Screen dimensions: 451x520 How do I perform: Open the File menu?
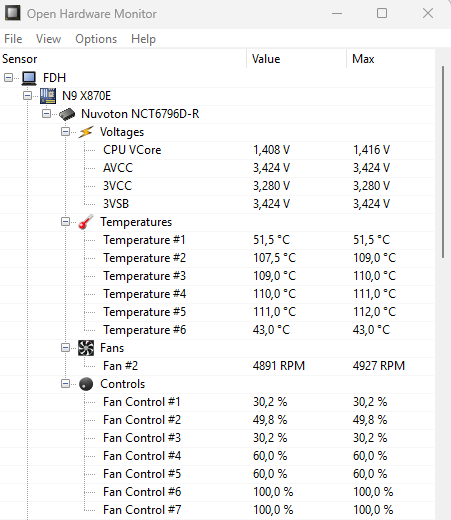point(13,39)
